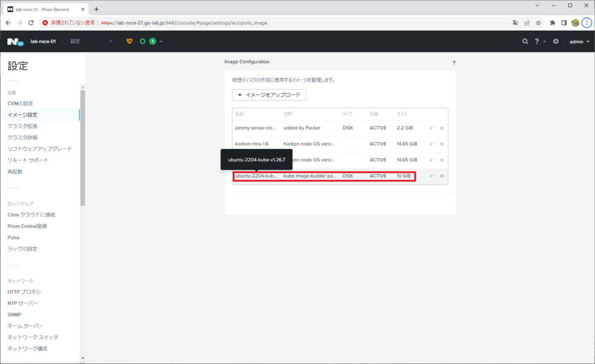Click the sidebar scrollbar down arrow

coord(82,358)
